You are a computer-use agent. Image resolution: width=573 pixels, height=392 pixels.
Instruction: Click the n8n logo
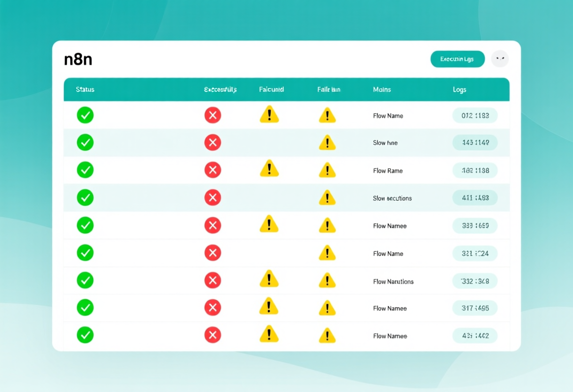[78, 59]
